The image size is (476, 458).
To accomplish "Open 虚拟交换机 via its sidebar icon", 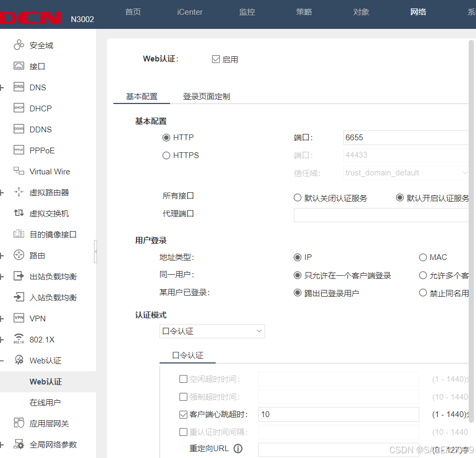I will 19,213.
